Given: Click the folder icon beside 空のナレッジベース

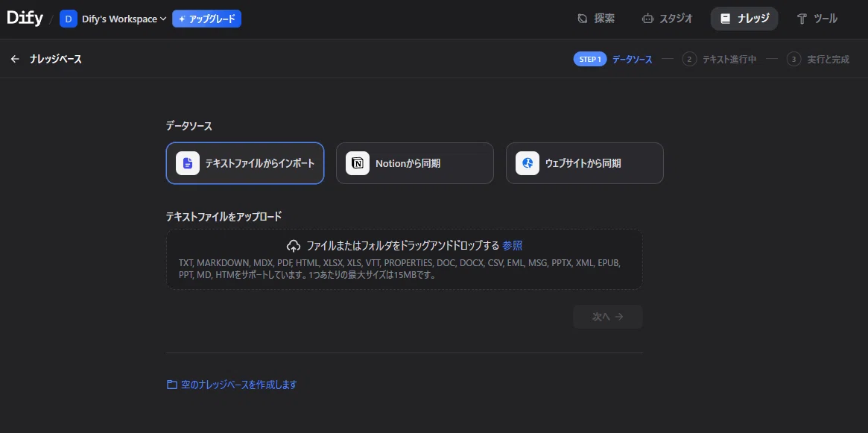Looking at the screenshot, I should (x=172, y=385).
